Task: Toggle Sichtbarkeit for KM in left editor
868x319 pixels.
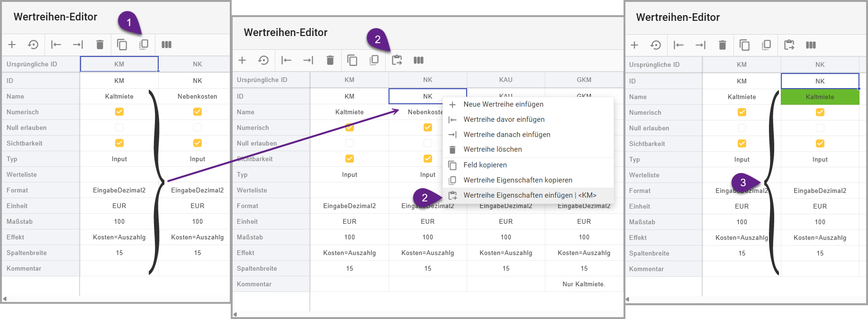Action: tap(119, 143)
